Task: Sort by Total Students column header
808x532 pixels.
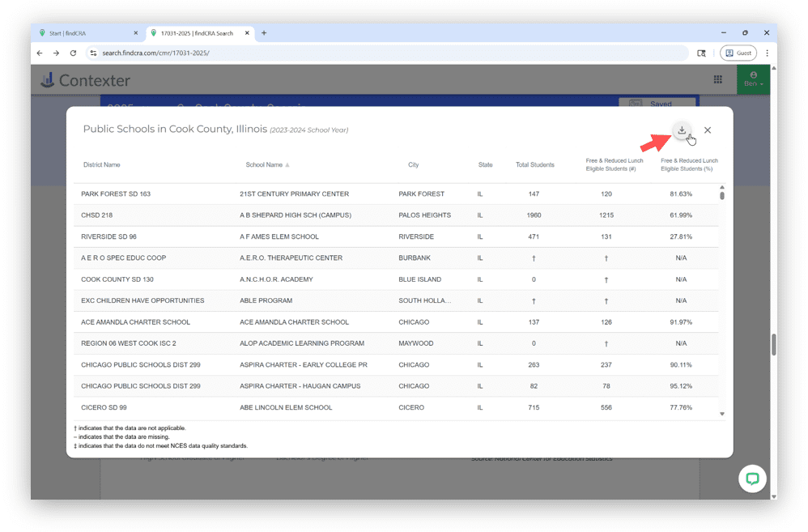Action: [x=534, y=165]
